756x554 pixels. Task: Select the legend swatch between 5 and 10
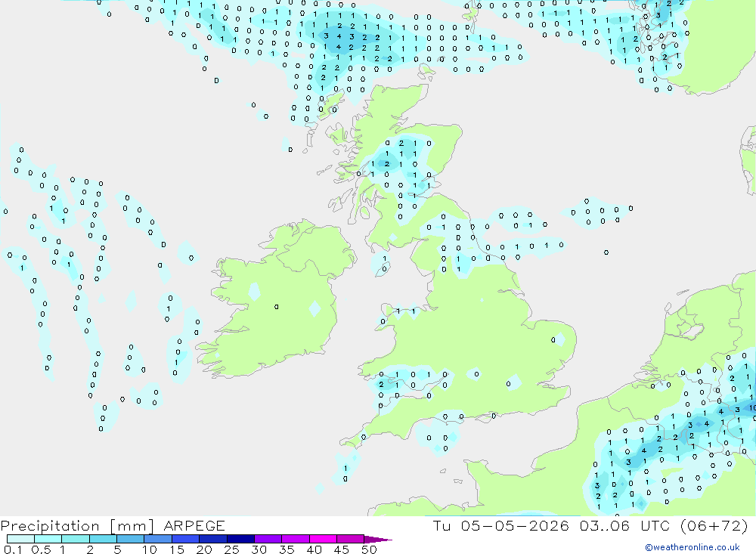point(131,539)
